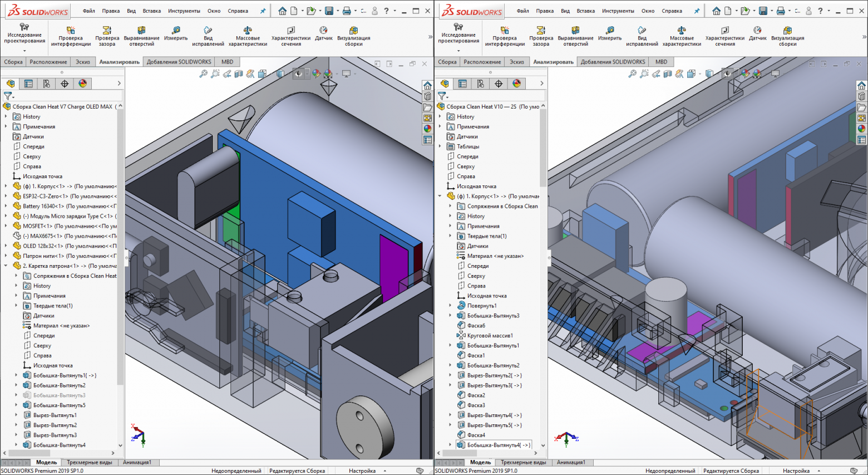Click Настройка in the V10 window status bar
Image resolution: width=868 pixels, height=475 pixels.
pos(796,471)
